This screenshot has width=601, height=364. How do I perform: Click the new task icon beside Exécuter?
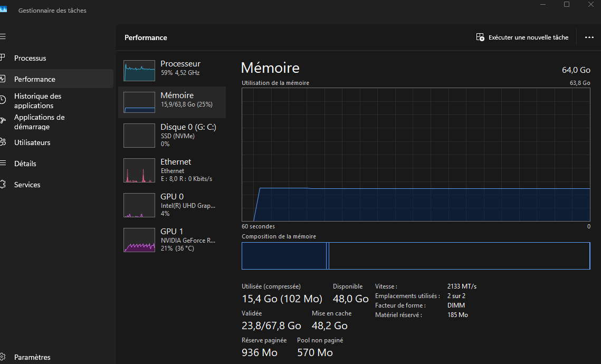click(x=480, y=37)
